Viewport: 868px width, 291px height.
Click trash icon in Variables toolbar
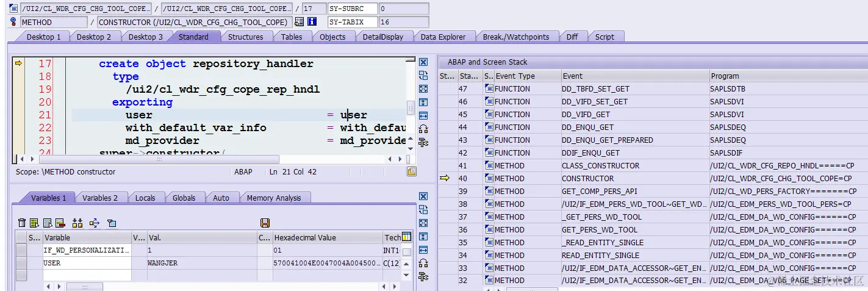[x=22, y=223]
